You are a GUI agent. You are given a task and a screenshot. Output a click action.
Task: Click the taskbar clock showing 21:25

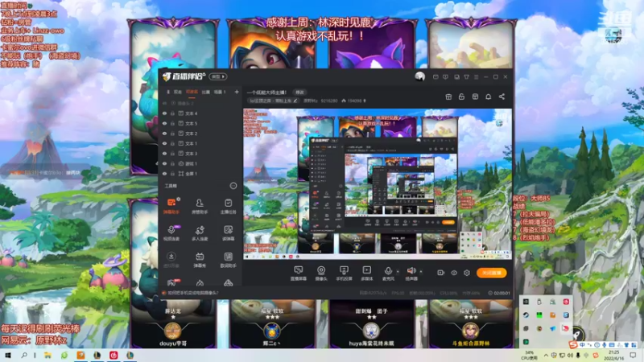click(613, 356)
